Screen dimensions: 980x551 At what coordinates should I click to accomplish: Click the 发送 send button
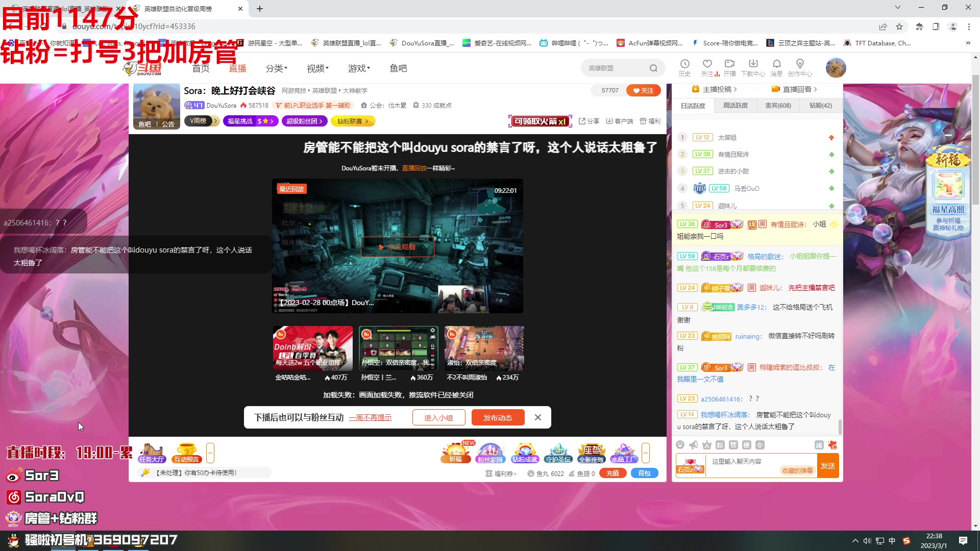(x=828, y=466)
